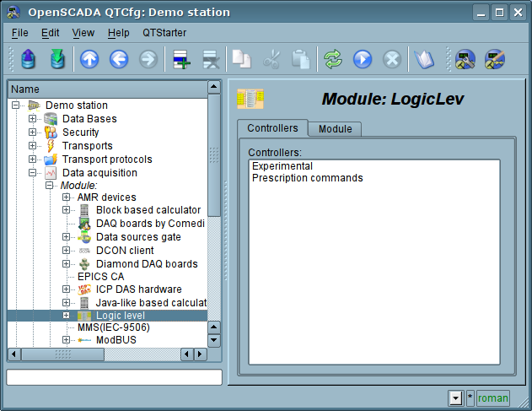Screen dimensions: 532x411
Task: Stop cyclic refresh with X icon
Action: point(392,59)
